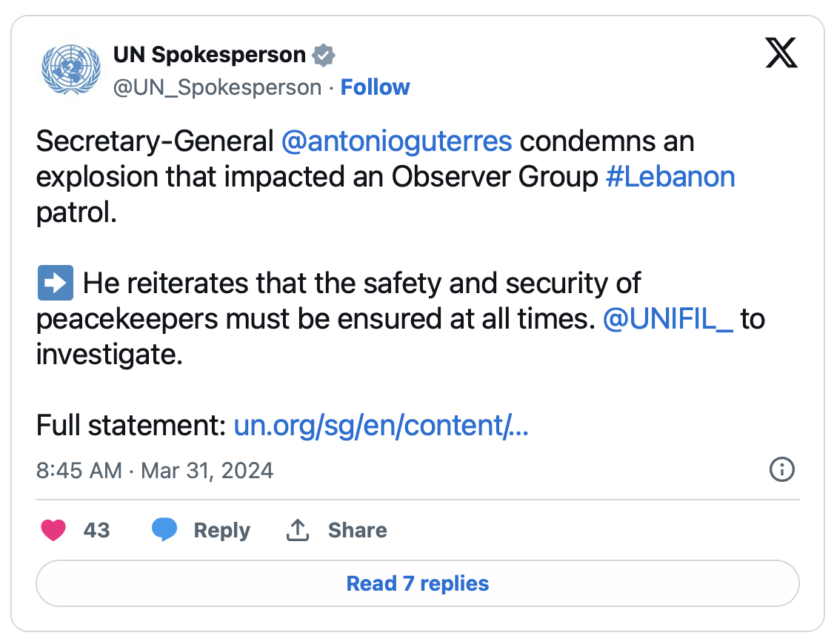Click the heart like icon
Image resolution: width=834 pixels, height=644 pixels.
point(53,530)
